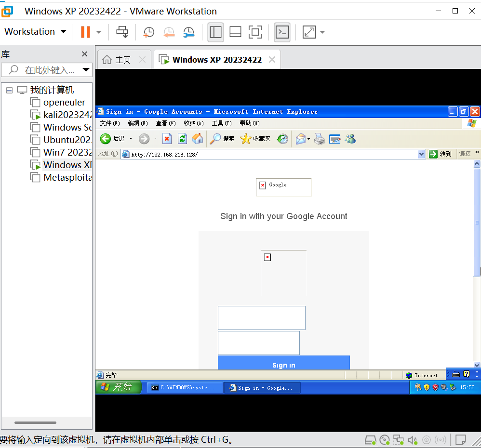
Task: Expand the 链接 links toolbar chevron
Action: 477,152
